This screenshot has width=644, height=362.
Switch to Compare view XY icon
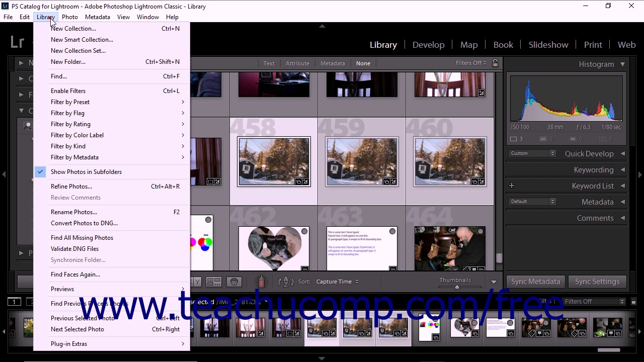(x=196, y=282)
